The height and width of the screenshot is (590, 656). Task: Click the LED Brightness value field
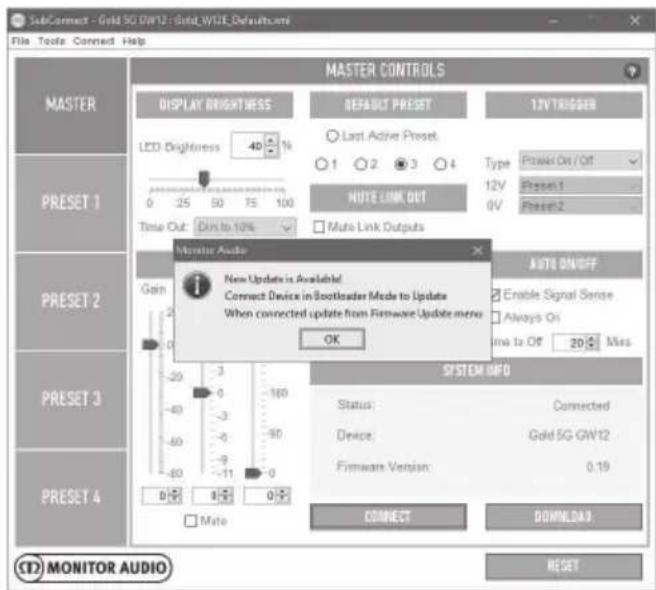[x=248, y=146]
